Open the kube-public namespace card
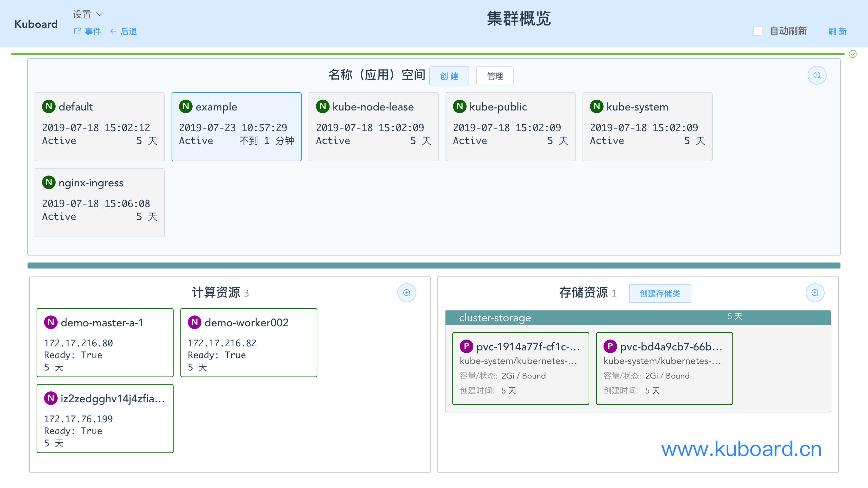 pyautogui.click(x=511, y=127)
